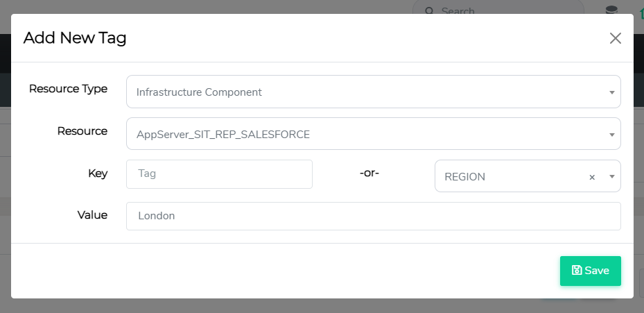The height and width of the screenshot is (313, 644).
Task: Click the Value label
Action: (92, 215)
